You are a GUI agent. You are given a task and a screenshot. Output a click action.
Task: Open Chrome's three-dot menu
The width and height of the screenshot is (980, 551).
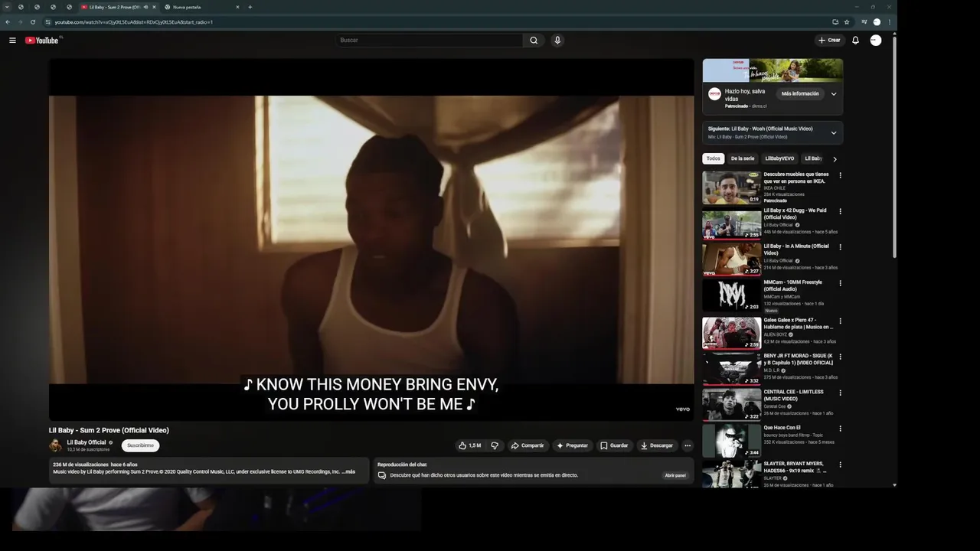[x=889, y=22]
